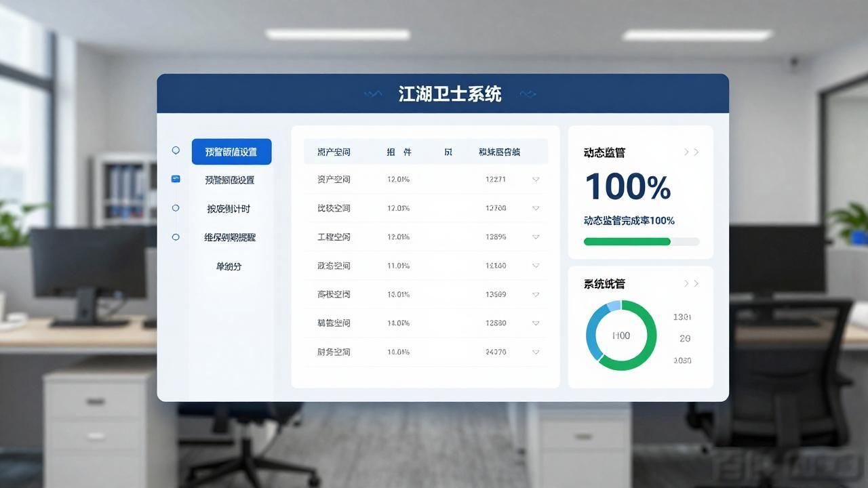
Task: Click the 财务空间 table cell
Action: tap(334, 352)
